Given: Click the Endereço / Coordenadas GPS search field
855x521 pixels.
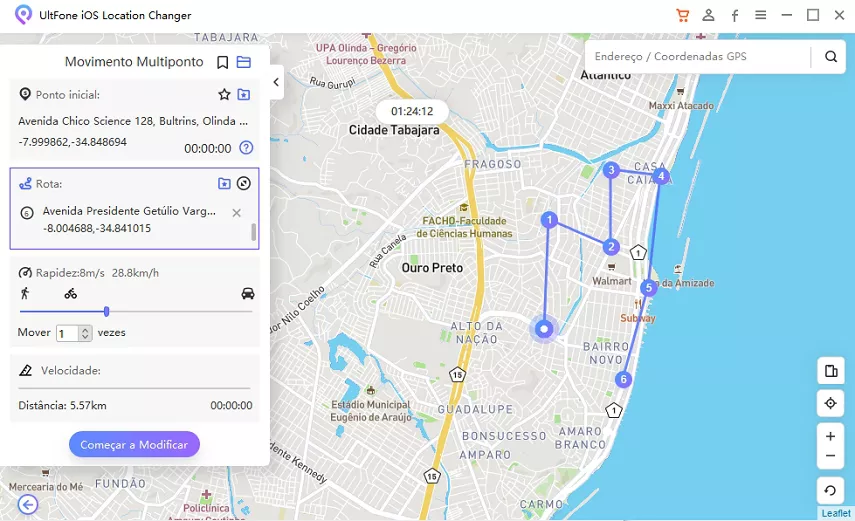Looking at the screenshot, I should tap(698, 57).
